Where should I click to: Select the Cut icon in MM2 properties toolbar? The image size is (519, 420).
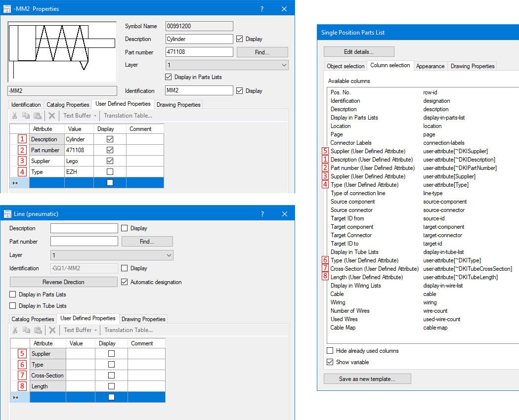[x=14, y=115]
